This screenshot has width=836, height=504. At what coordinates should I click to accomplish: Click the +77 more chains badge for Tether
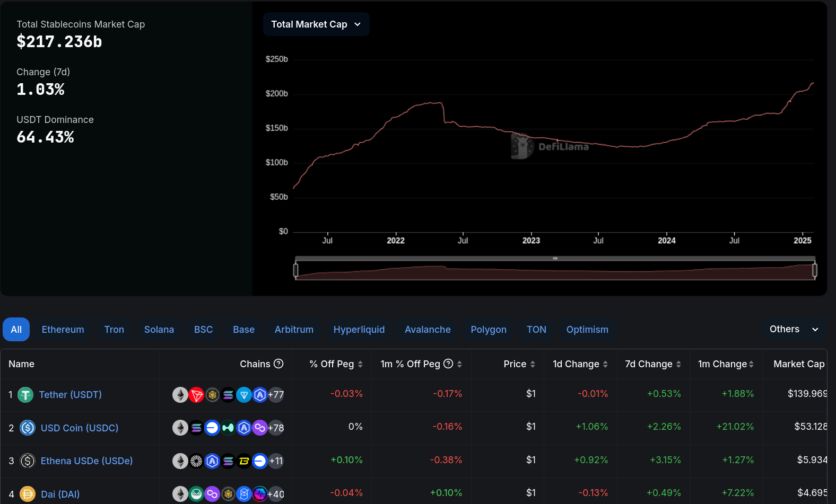pos(276,395)
